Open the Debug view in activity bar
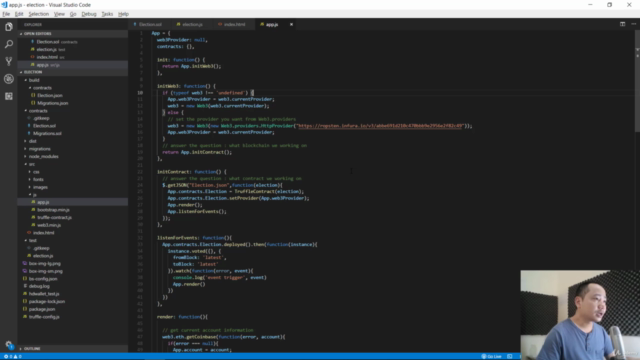Viewport: 640px width, 360px height. 9,79
